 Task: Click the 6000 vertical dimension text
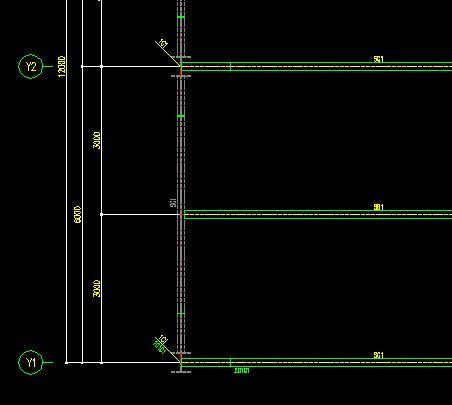click(x=77, y=215)
